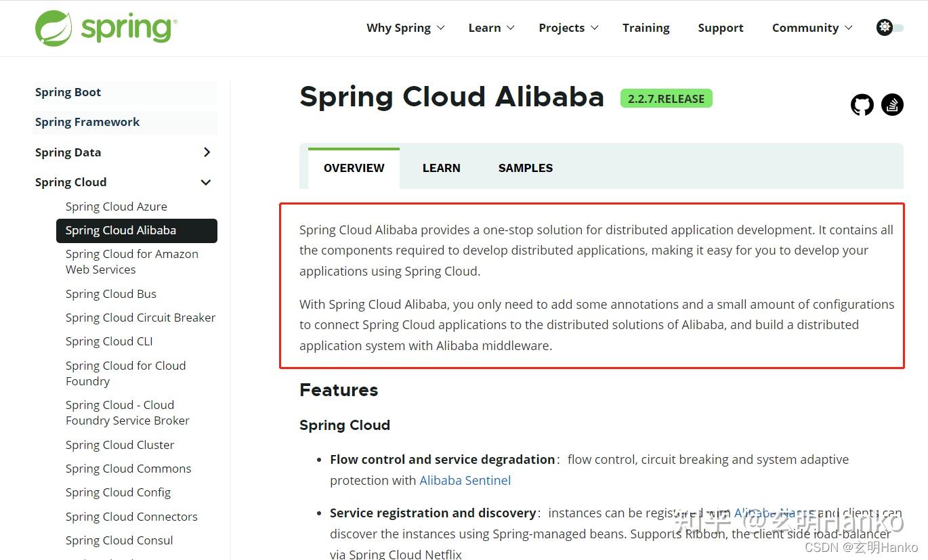Open the Community dropdown menu
928x560 pixels.
pos(812,28)
